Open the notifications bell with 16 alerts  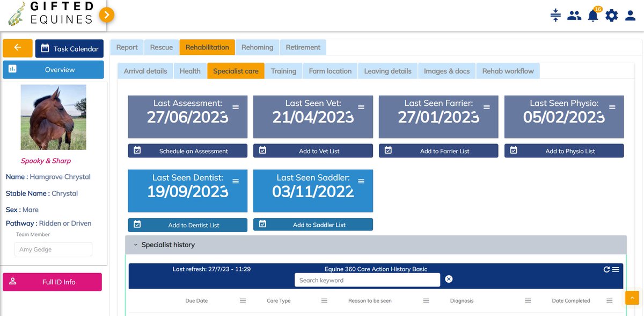tap(592, 16)
